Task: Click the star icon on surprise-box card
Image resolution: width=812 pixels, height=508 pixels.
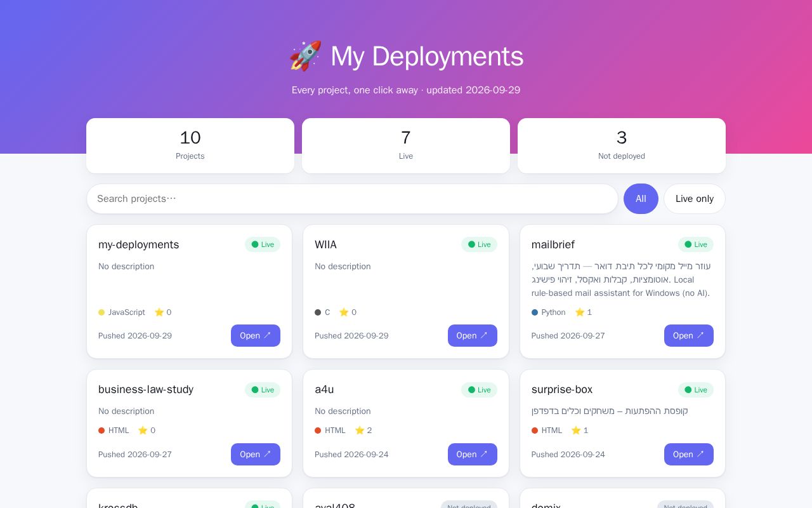Action: (576, 431)
